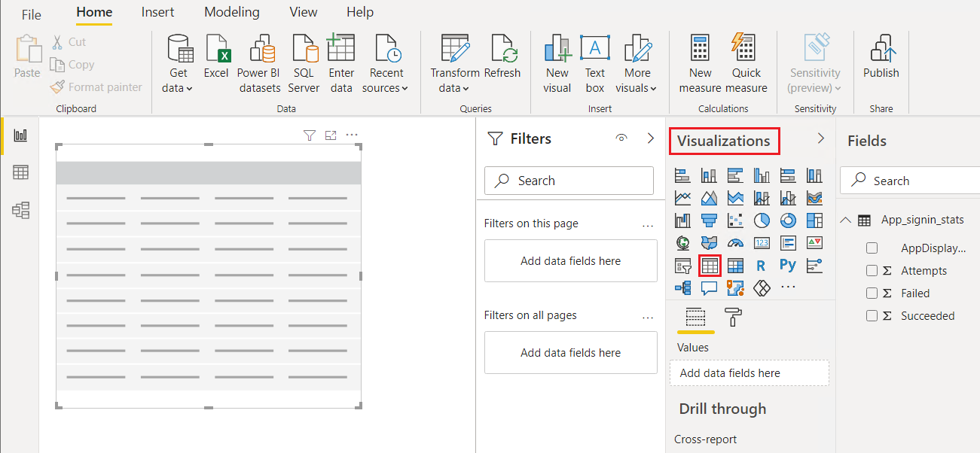Screen dimensions: 980x453
Task: Check the Failed field checkbox
Action: [872, 293]
